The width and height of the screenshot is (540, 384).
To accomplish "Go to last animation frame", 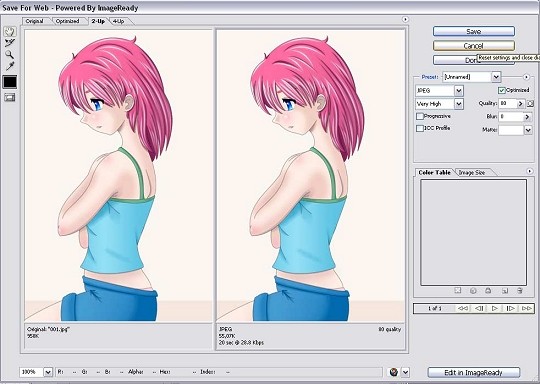I will coord(527,308).
